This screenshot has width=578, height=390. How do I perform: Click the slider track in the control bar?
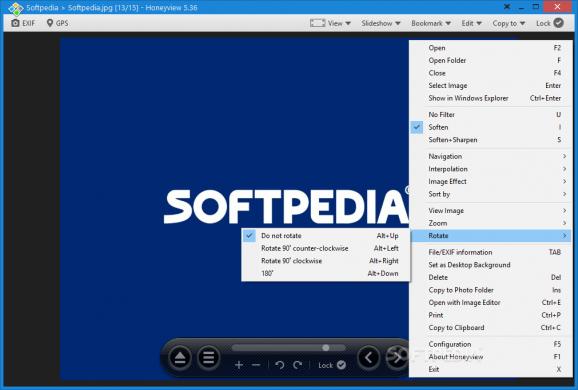pos(289,348)
